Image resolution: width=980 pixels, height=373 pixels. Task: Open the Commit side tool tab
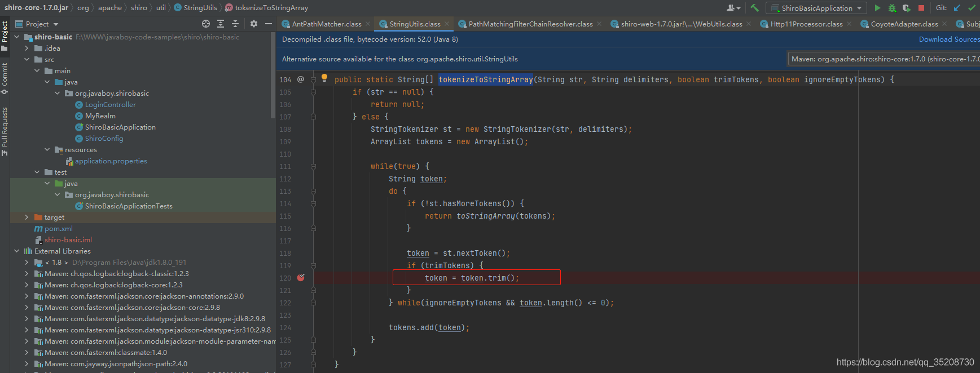(5, 79)
